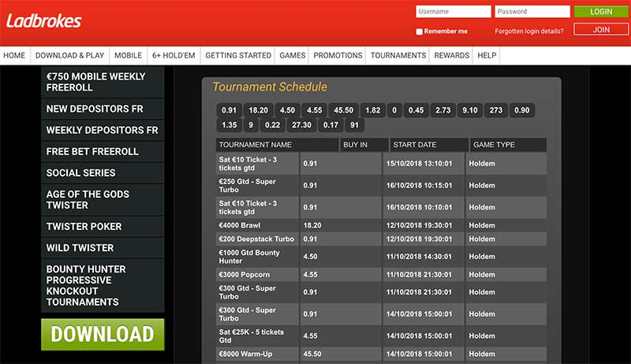Image resolution: width=631 pixels, height=364 pixels.
Task: Open the TOURNAMENTS menu item
Action: pos(398,55)
